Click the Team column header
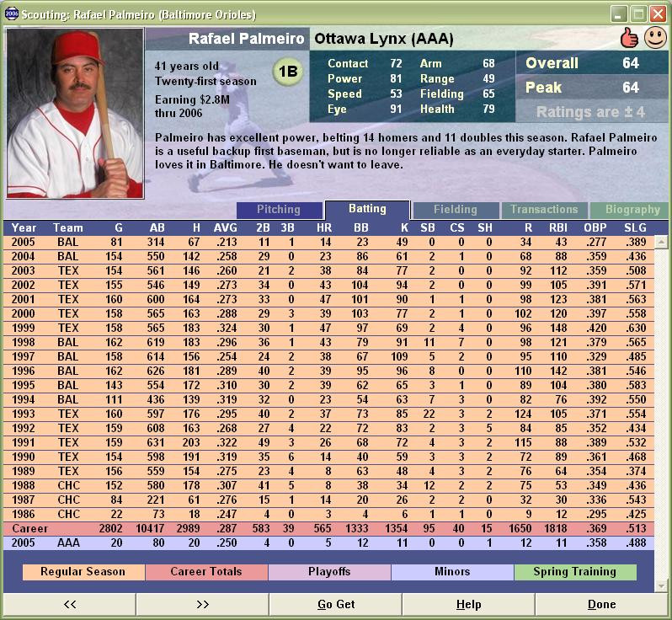 (x=67, y=227)
